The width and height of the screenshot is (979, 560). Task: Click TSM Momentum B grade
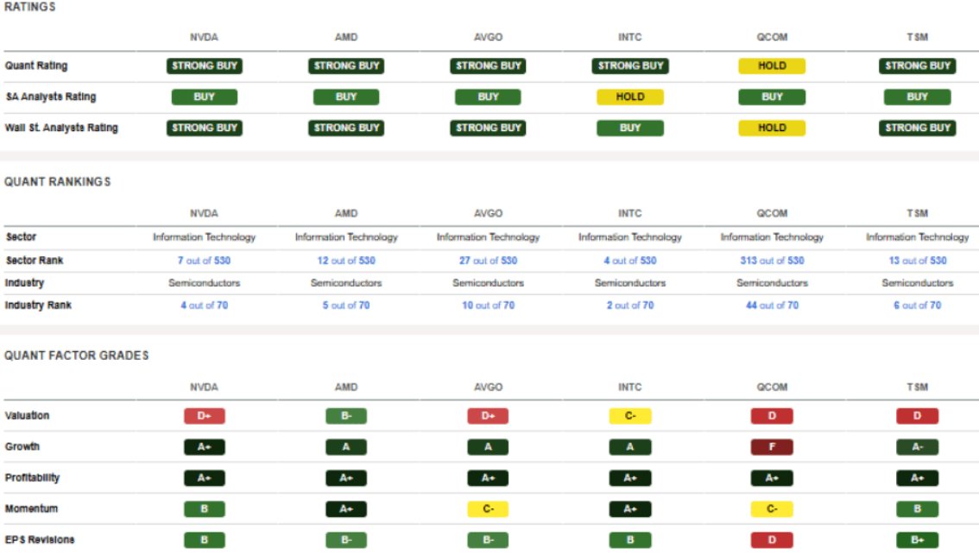pyautogui.click(x=917, y=509)
